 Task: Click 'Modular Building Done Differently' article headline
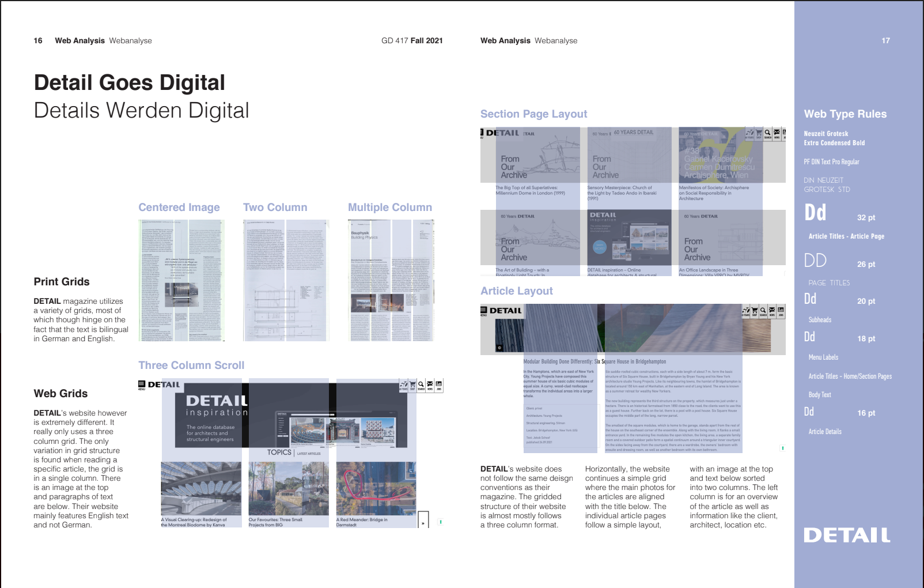pyautogui.click(x=594, y=361)
